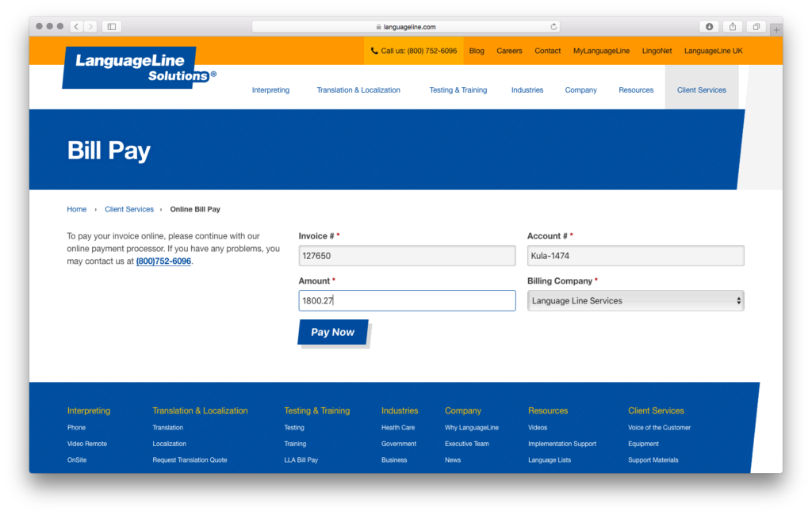
Task: Call the (800)752-6096 link in paragraph
Action: coord(163,261)
